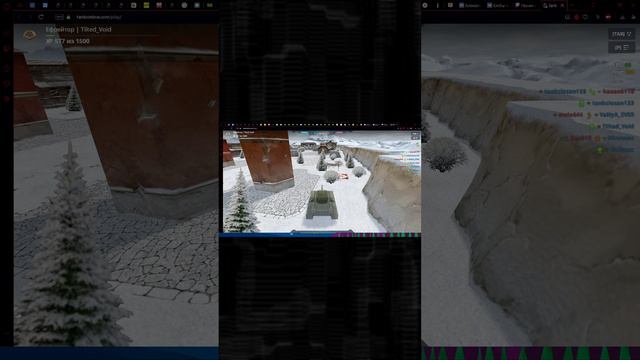Click the red extension icon in browser toolbar
Image resolution: width=640 pixels, height=360 pixels.
576,17
